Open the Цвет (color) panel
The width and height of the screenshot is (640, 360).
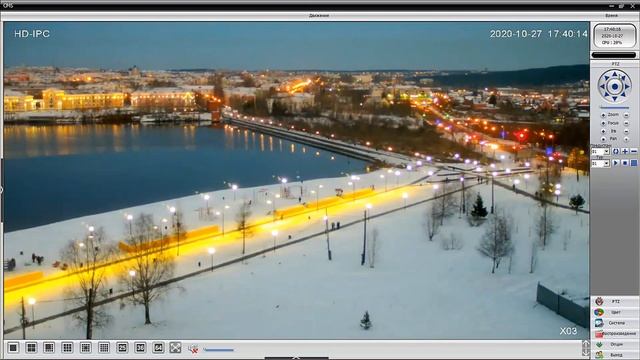(615, 312)
